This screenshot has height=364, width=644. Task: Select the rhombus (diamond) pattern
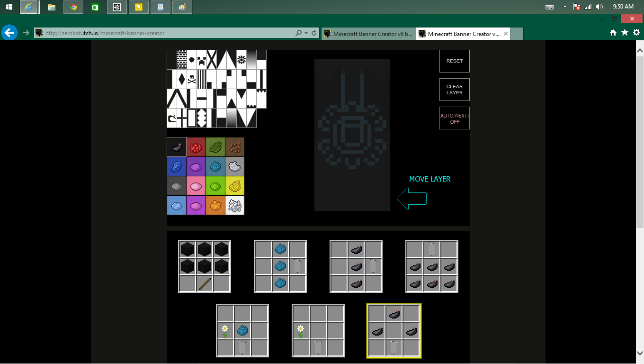click(182, 79)
